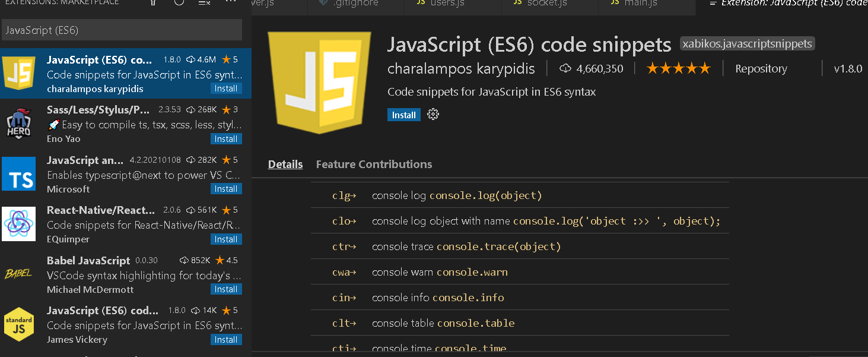The image size is (868, 357).
Task: Click the five-star rating in extension details
Action: [x=678, y=68]
